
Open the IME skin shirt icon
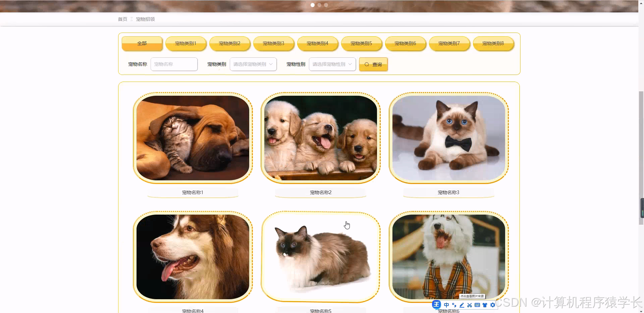coord(485,305)
